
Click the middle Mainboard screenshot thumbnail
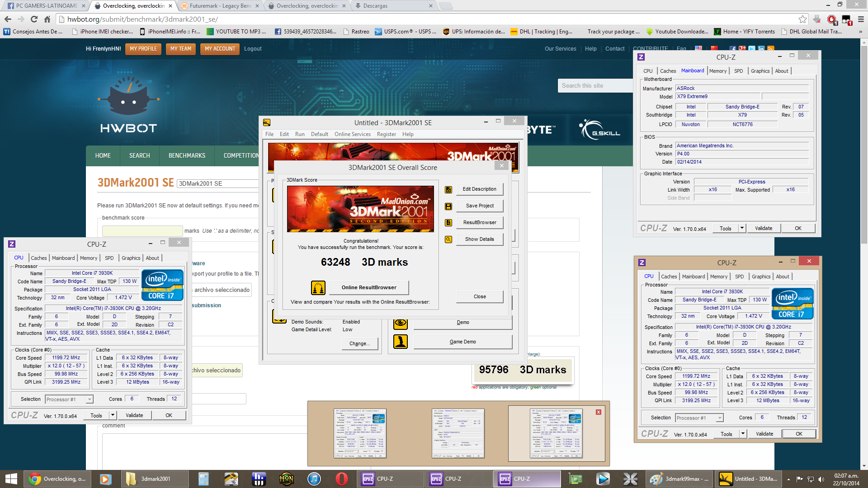458,434
